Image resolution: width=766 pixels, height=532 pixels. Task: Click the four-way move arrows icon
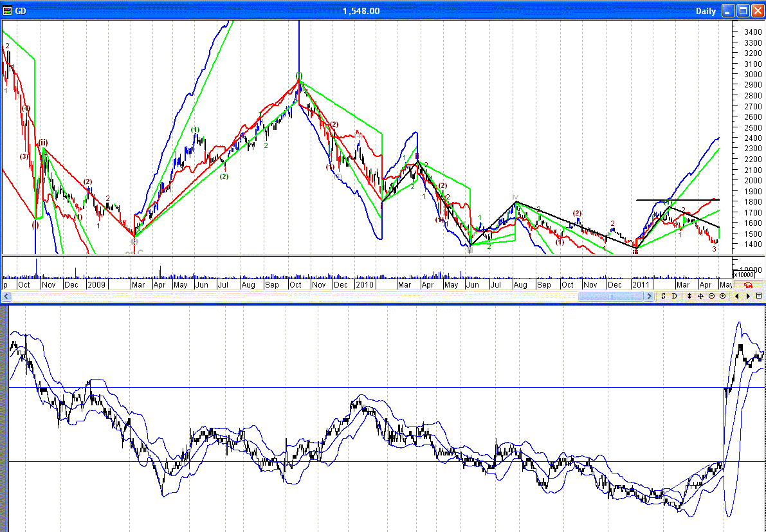pyautogui.click(x=700, y=296)
